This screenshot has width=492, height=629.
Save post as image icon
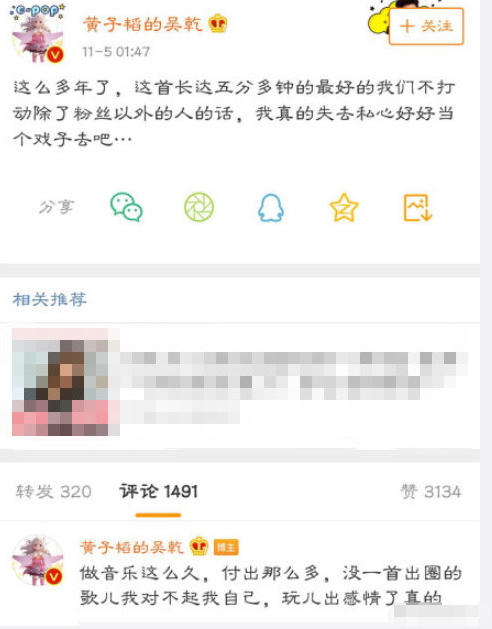[x=417, y=207]
